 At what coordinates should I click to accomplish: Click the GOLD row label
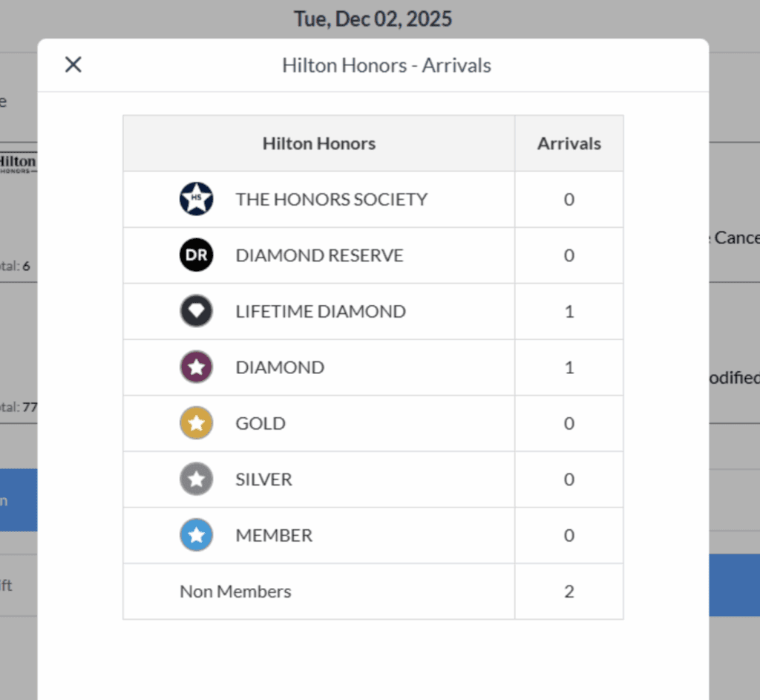point(261,423)
